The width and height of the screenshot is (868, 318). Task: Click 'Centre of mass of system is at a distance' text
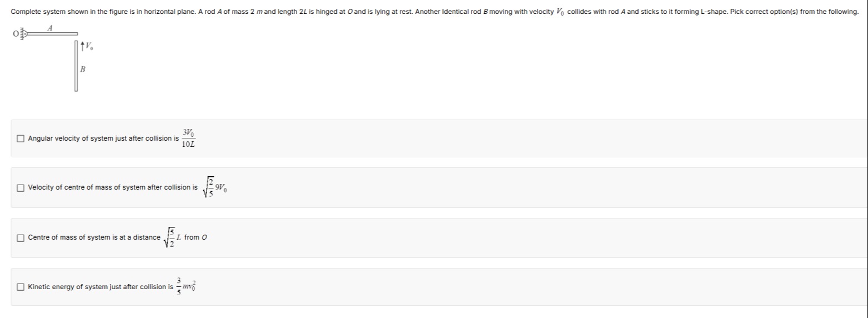[94, 238]
